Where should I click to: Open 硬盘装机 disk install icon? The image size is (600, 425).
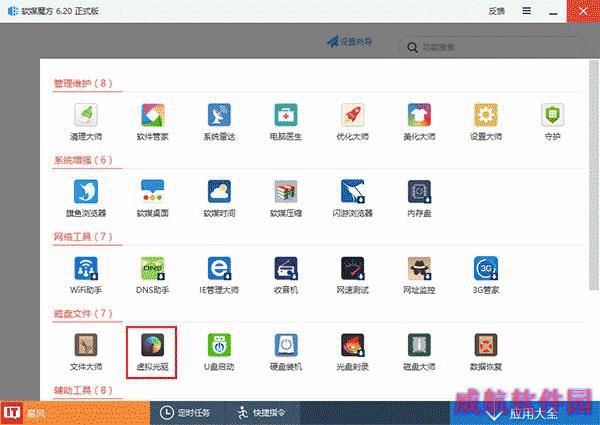point(286,345)
